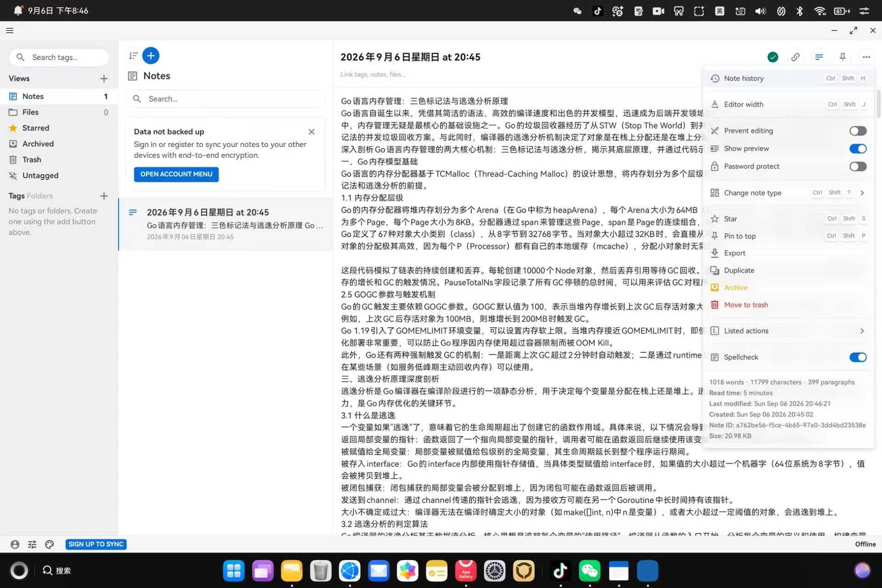Viewport: 882px width, 588px height.
Task: Open sort options for notes list
Action: point(133,56)
